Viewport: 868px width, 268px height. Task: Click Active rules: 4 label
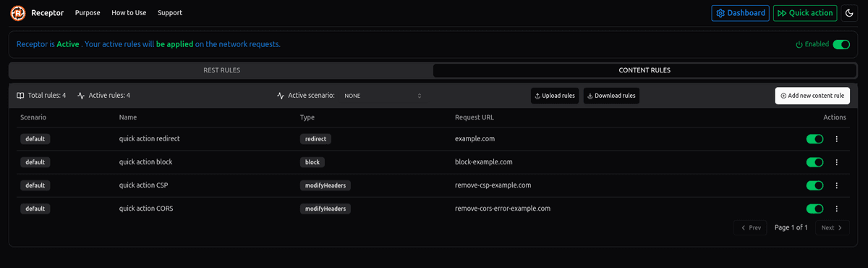click(104, 96)
